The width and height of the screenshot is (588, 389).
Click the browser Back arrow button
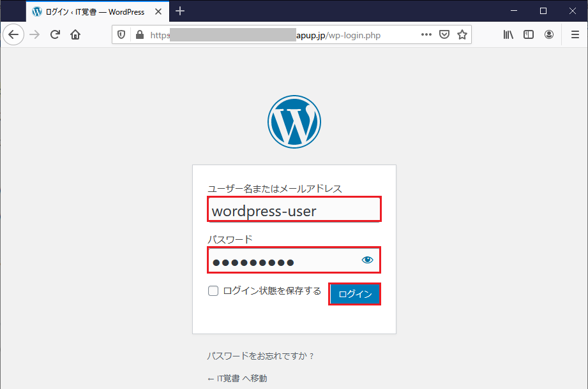pyautogui.click(x=13, y=35)
